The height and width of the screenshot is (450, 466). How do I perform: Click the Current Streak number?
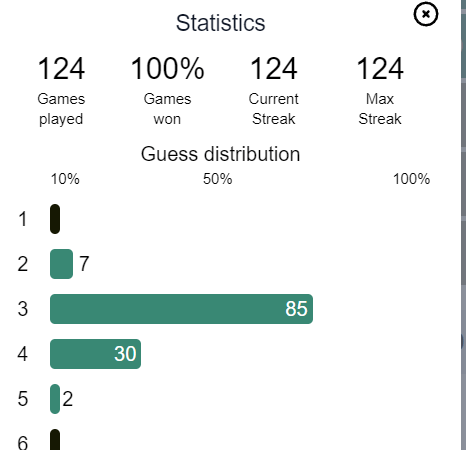274,68
